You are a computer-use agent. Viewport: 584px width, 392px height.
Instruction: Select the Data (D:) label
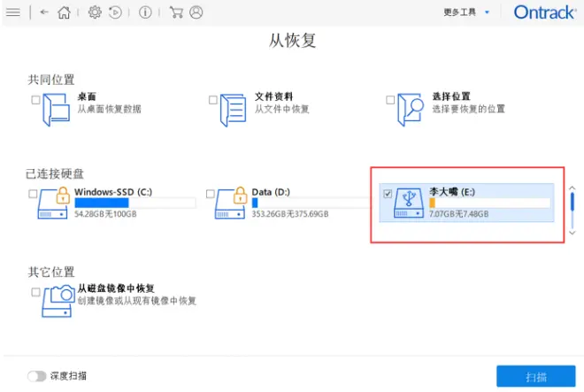coord(271,192)
